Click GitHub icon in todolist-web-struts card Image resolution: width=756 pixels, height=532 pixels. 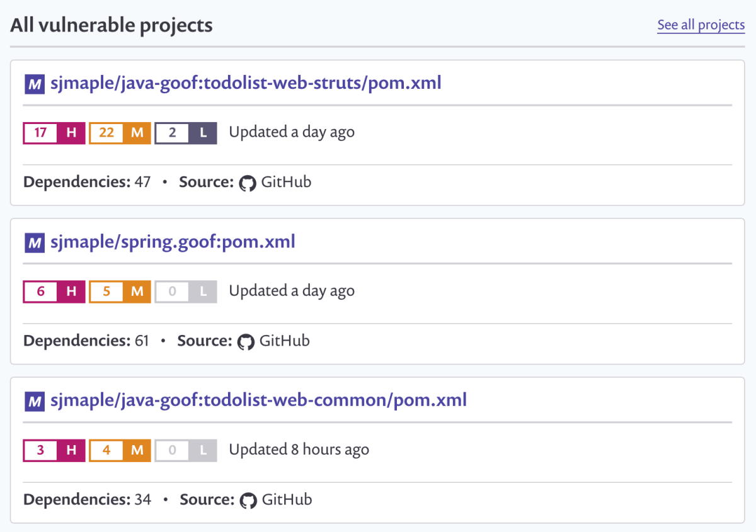pyautogui.click(x=248, y=183)
